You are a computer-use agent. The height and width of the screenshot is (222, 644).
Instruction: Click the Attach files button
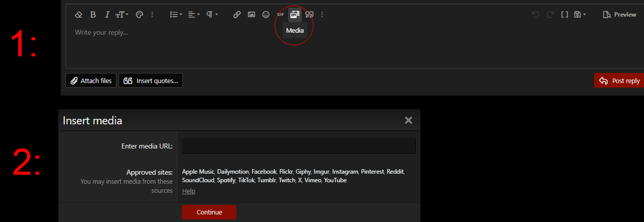click(91, 81)
